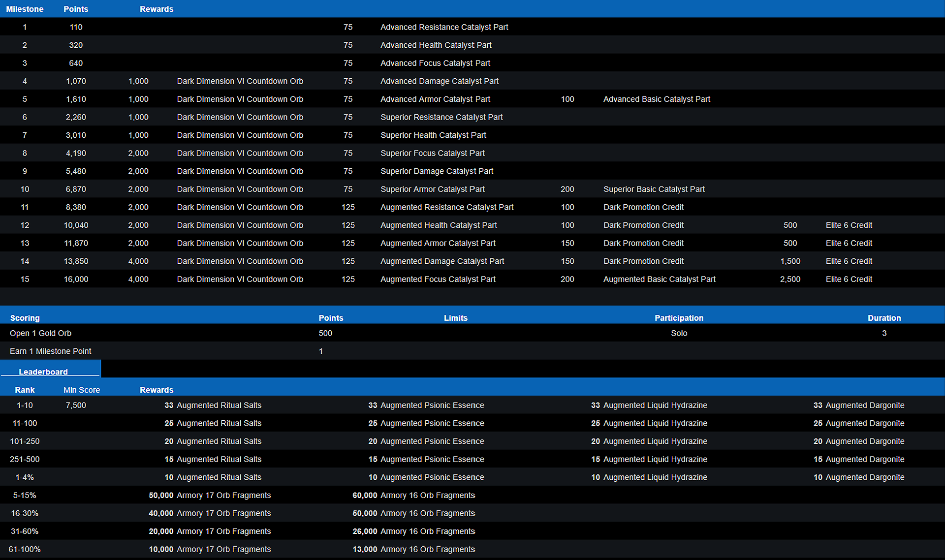Image resolution: width=945 pixels, height=560 pixels.
Task: Click 33 Augmented Dargonite reward
Action: point(859,405)
